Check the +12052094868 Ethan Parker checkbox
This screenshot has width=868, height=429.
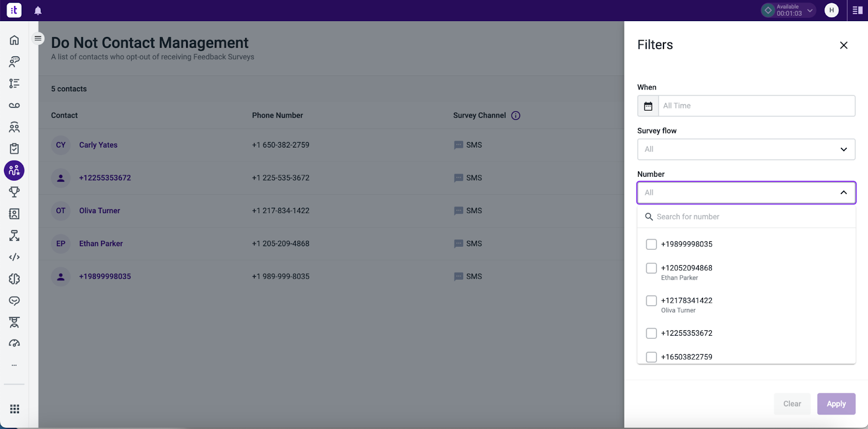652,268
